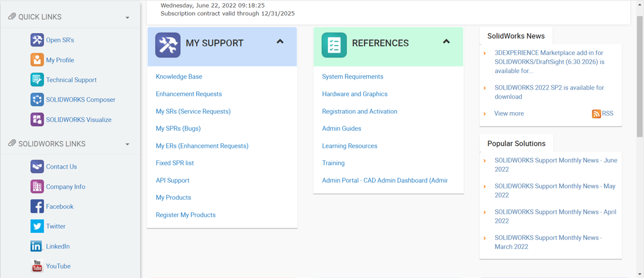Open the System Requirements link
Screen dimensions: 644x278
(352, 76)
